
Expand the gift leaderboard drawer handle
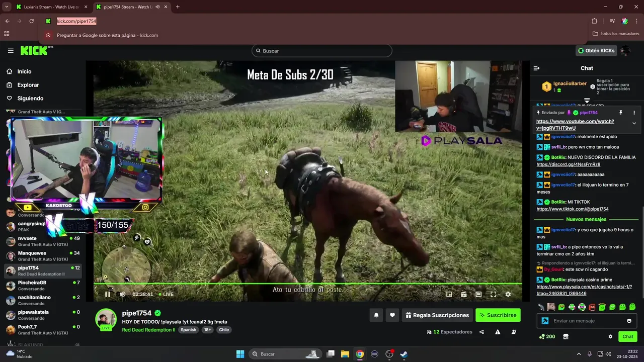[x=587, y=101]
